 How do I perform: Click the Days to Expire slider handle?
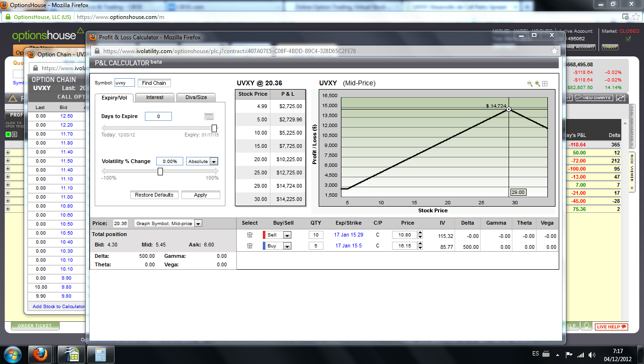214,128
